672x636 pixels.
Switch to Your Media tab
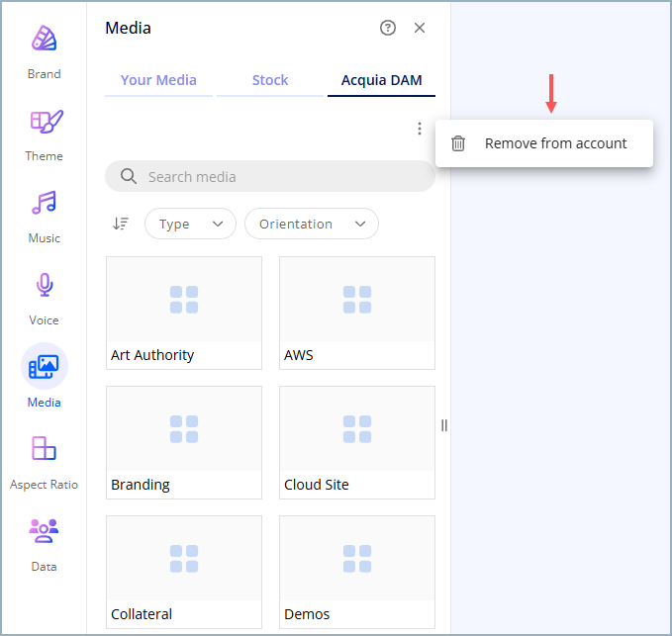pos(158,80)
